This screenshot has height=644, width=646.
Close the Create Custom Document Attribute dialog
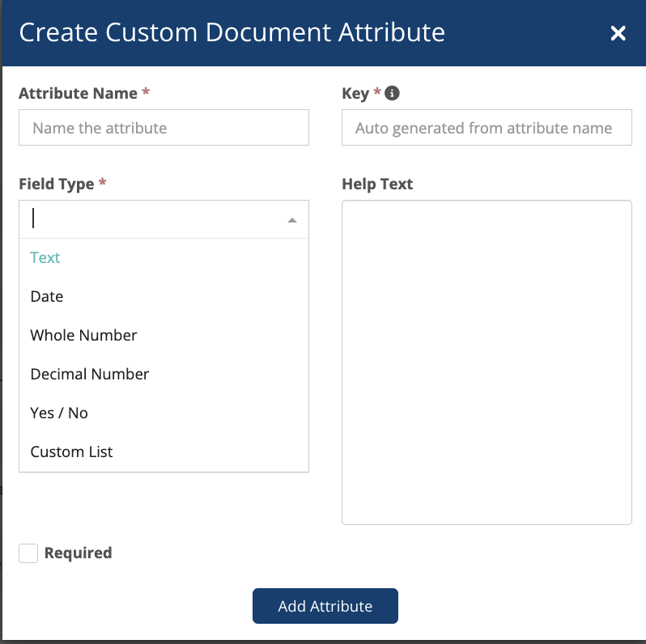point(618,33)
